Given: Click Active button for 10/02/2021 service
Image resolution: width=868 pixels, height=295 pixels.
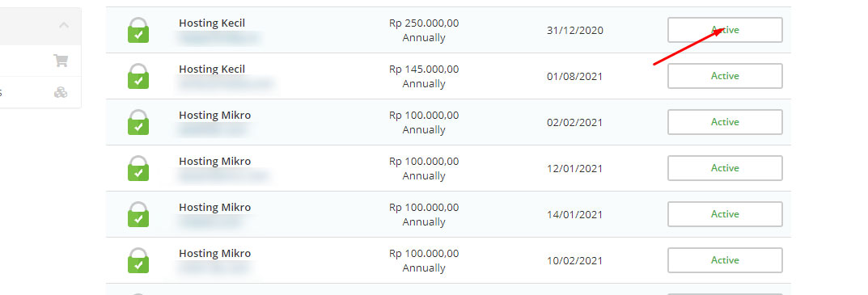Looking at the screenshot, I should 725,259.
